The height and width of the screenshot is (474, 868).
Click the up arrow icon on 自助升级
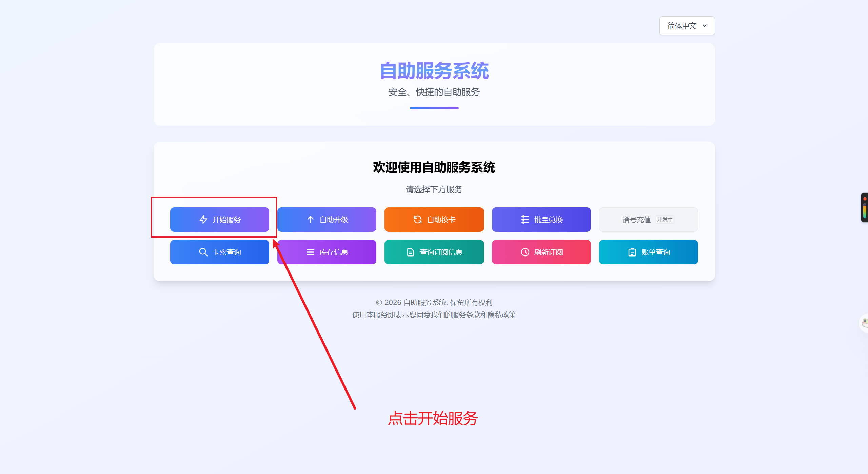click(x=311, y=220)
